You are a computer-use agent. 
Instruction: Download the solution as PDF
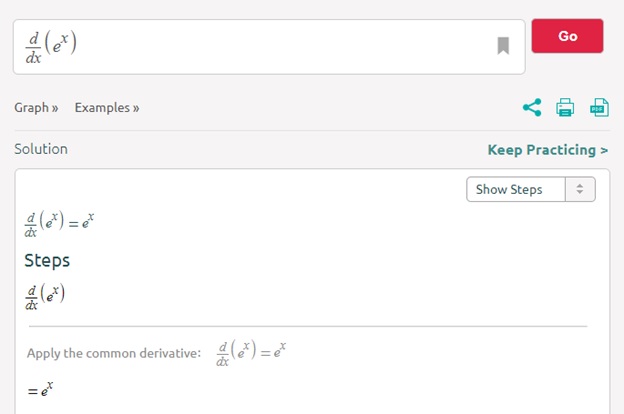coord(599,107)
